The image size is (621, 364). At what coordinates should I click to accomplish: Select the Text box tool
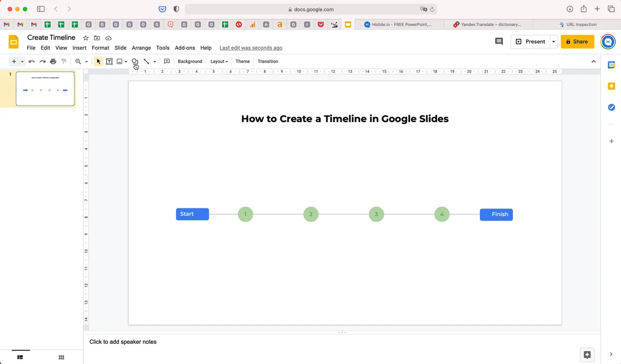click(109, 62)
